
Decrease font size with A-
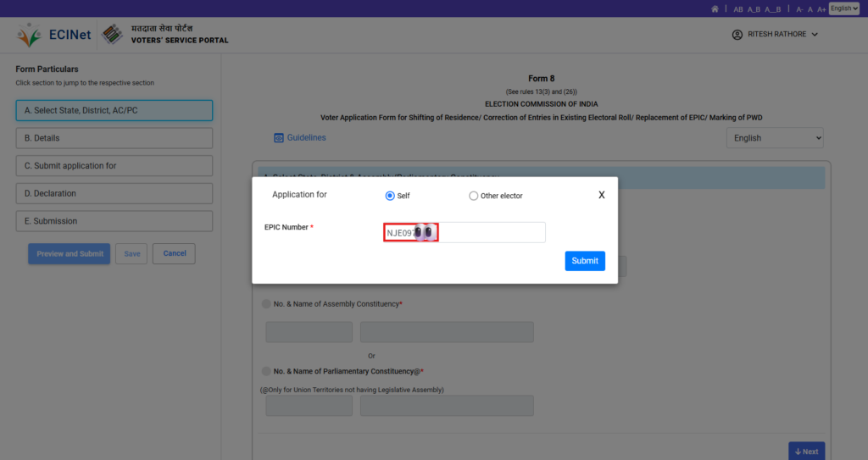tap(799, 9)
